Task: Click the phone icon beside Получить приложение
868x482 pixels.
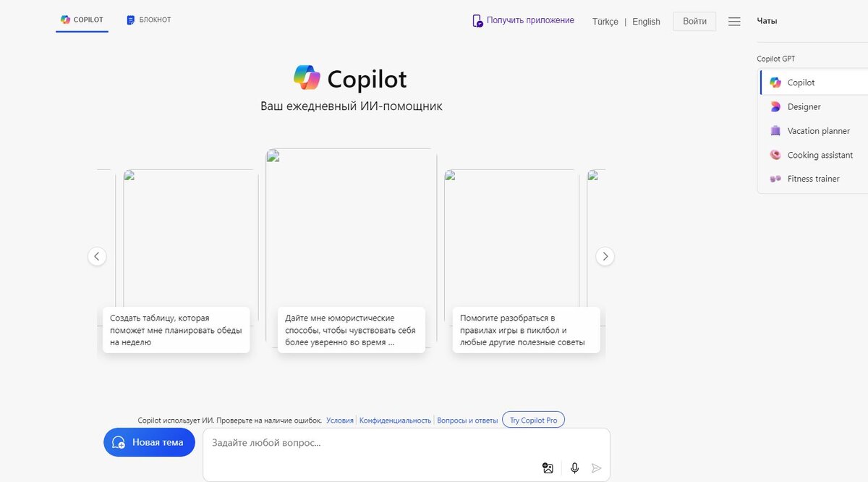Action: tap(477, 21)
